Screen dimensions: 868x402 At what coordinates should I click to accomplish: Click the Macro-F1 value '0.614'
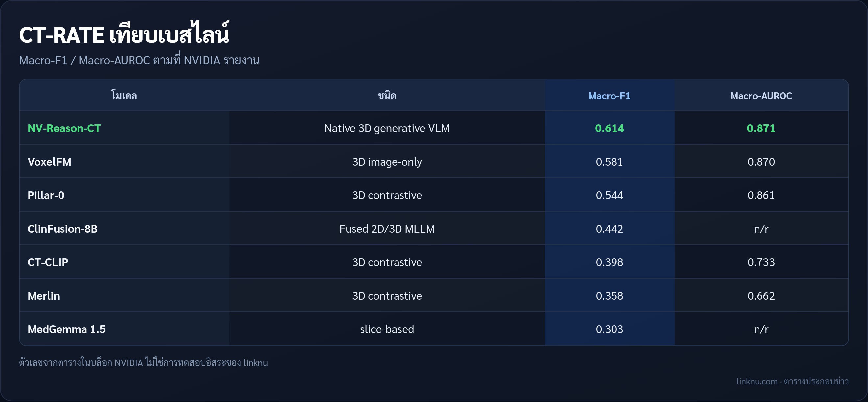click(x=609, y=128)
